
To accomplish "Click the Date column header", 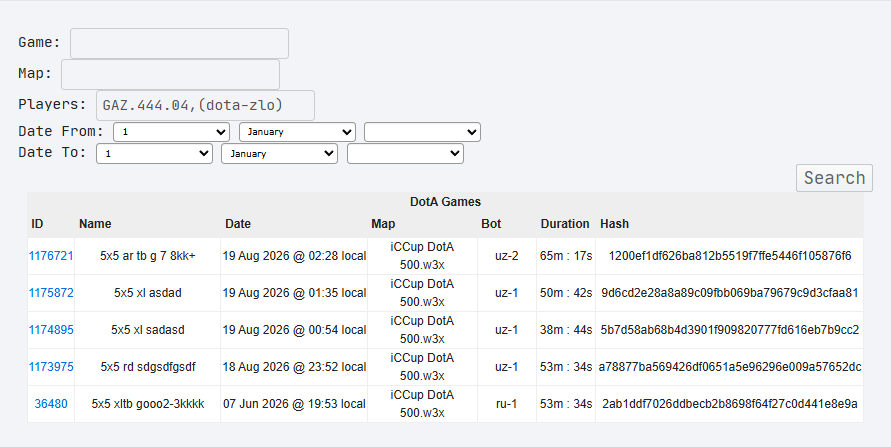I will [x=238, y=224].
